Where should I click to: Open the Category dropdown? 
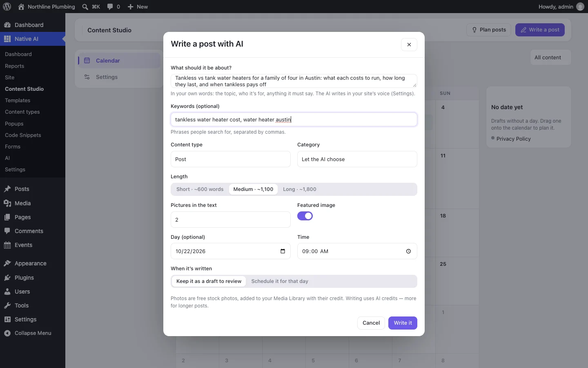357,159
